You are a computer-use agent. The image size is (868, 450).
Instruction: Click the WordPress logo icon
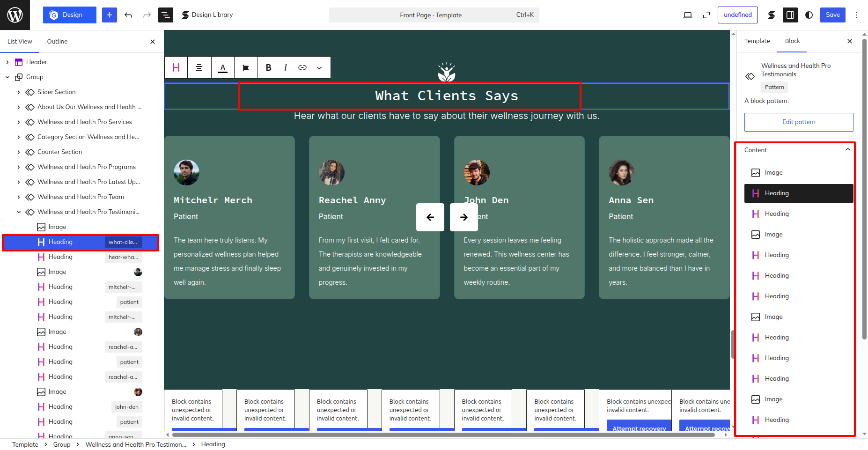click(x=15, y=15)
